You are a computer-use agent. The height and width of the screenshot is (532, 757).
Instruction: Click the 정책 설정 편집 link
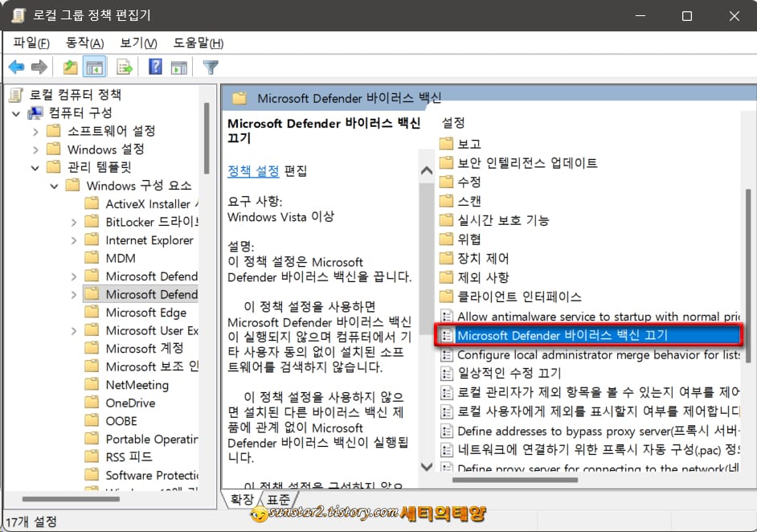(255, 170)
